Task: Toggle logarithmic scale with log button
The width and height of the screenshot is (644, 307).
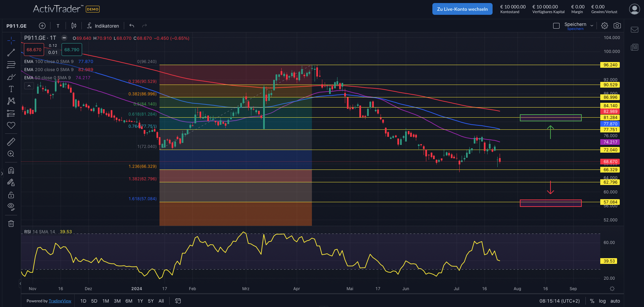Action: [602, 301]
